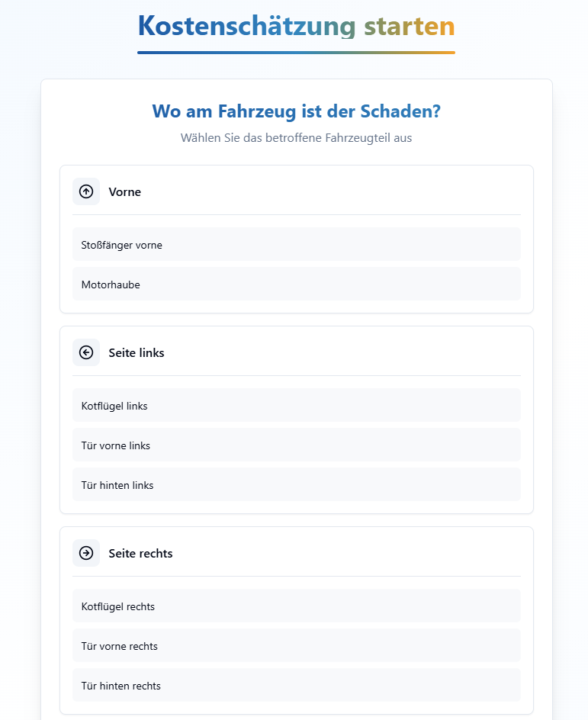Click the right arrow icon beside Seite rechts

point(86,553)
